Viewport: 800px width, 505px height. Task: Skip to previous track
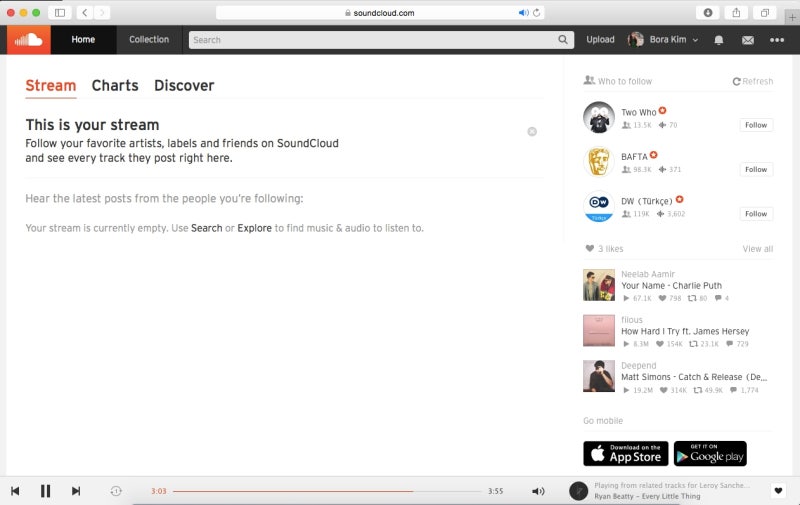click(x=15, y=491)
